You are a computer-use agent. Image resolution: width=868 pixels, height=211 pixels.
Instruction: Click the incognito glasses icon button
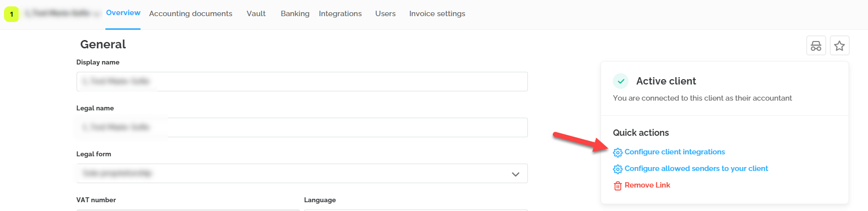point(816,46)
